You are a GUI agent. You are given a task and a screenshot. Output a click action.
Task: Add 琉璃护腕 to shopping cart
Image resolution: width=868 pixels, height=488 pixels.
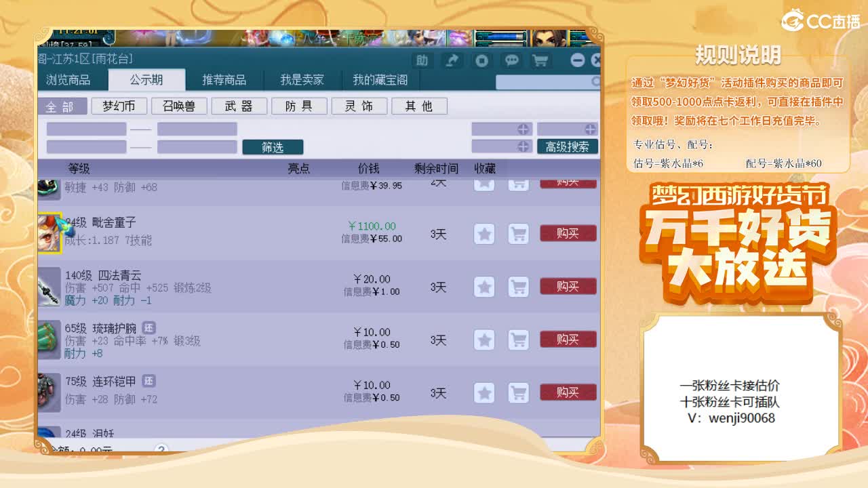(519, 340)
